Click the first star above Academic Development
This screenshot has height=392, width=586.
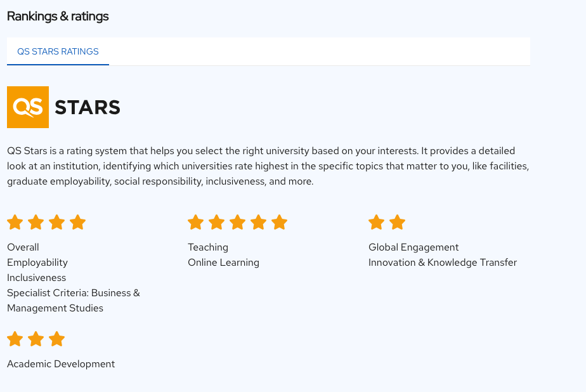[15, 339]
